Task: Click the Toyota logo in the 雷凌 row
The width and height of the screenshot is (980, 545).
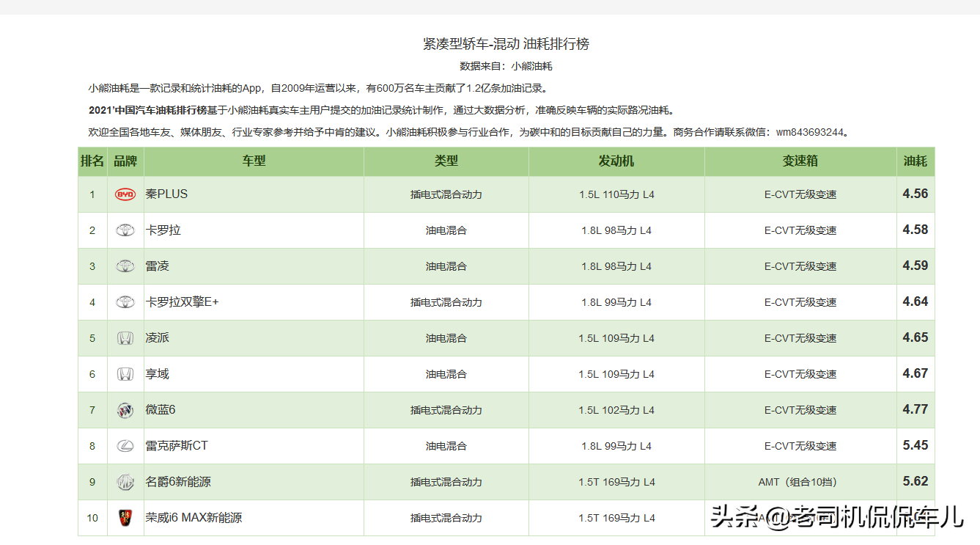Action: pyautogui.click(x=125, y=266)
